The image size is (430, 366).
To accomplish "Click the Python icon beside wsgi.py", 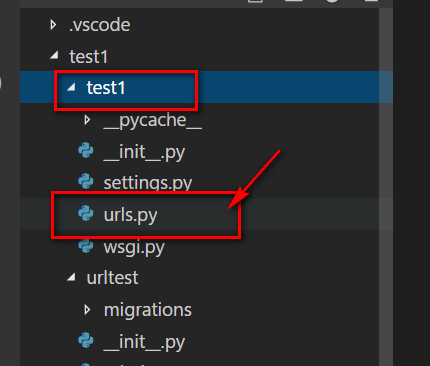I will tap(86, 246).
